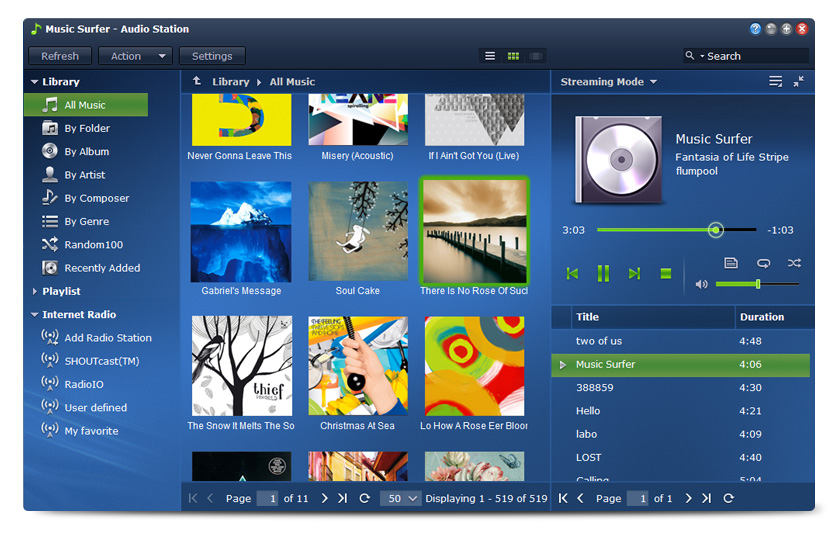837x540 pixels.
Task: Select the Gabriel's Message album cover
Action: (x=241, y=232)
